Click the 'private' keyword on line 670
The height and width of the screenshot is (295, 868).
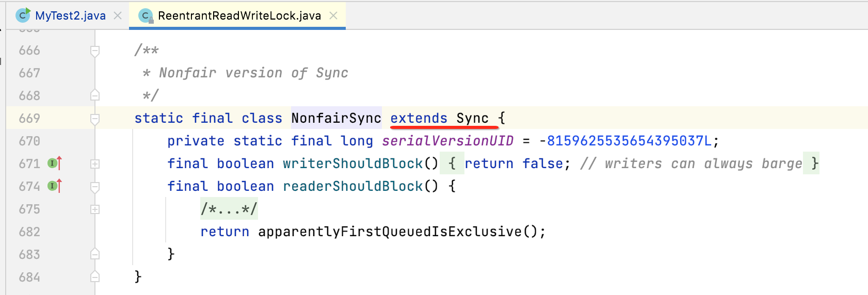[x=196, y=141]
